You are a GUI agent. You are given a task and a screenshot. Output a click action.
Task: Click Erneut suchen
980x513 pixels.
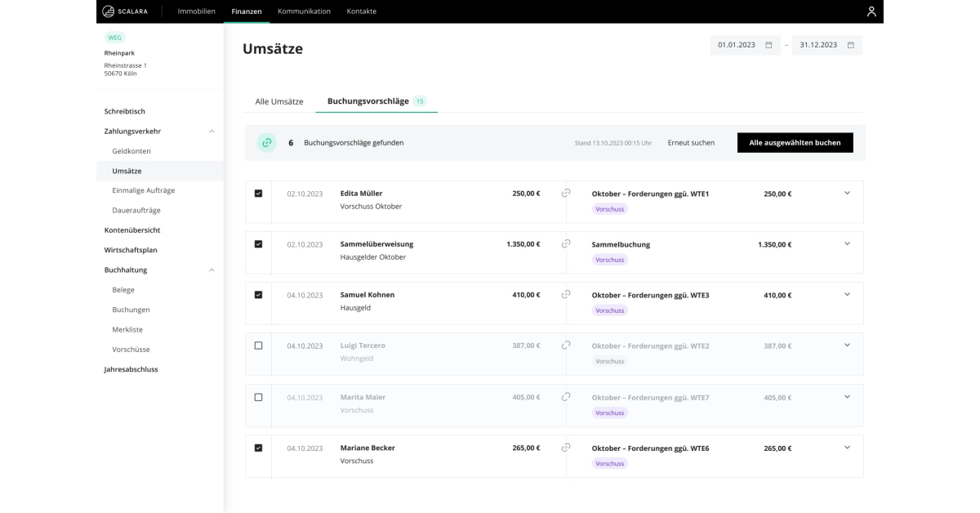(691, 142)
